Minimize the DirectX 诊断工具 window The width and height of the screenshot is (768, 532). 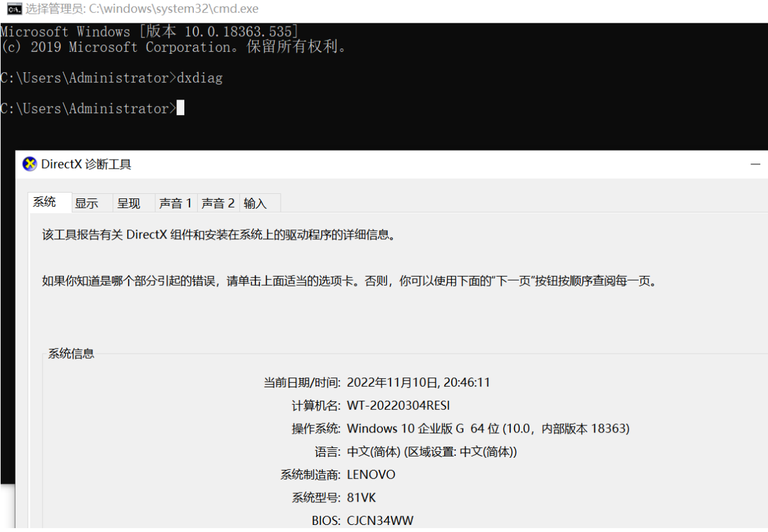(x=754, y=165)
